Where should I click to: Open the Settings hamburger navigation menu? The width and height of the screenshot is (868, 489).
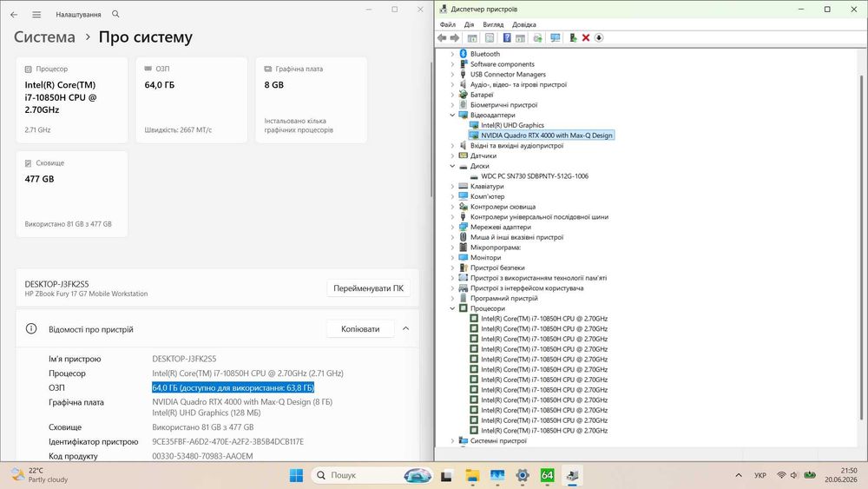coord(36,15)
